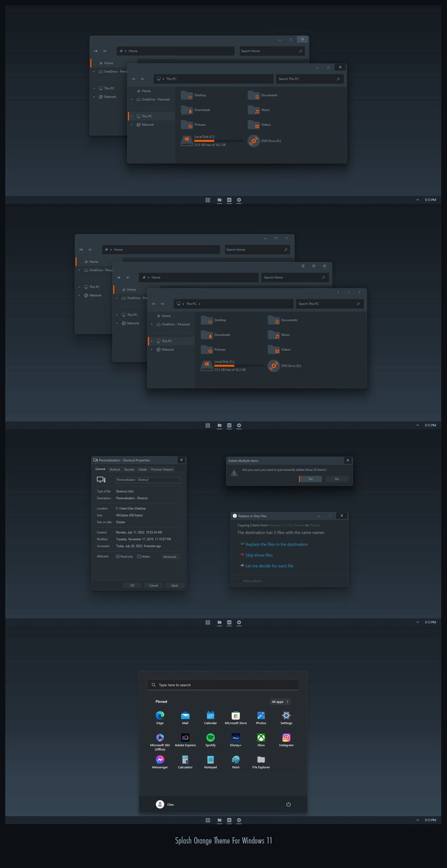Click the Tuesday, November 17, 2015 modified date
The image size is (447, 868).
(144, 539)
